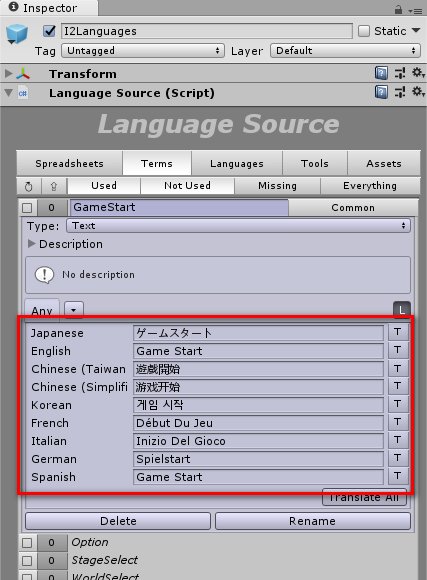Toggle the Everything filter

370,186
